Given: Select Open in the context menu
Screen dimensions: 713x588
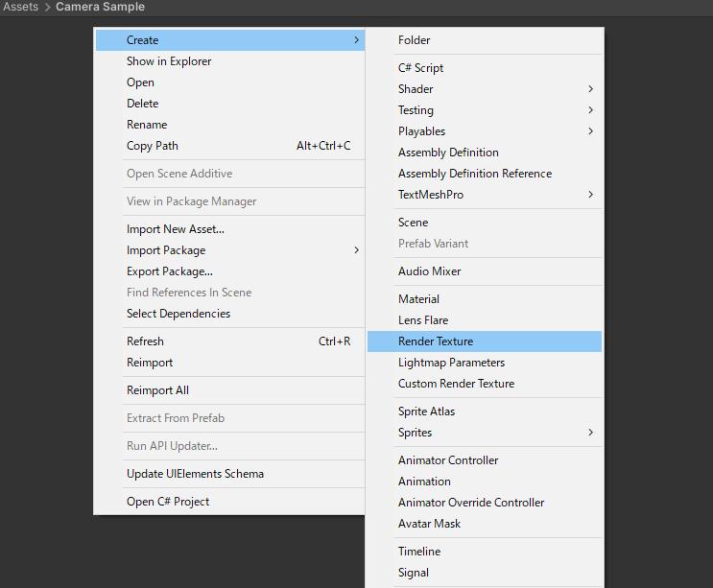Looking at the screenshot, I should pyautogui.click(x=230, y=82).
